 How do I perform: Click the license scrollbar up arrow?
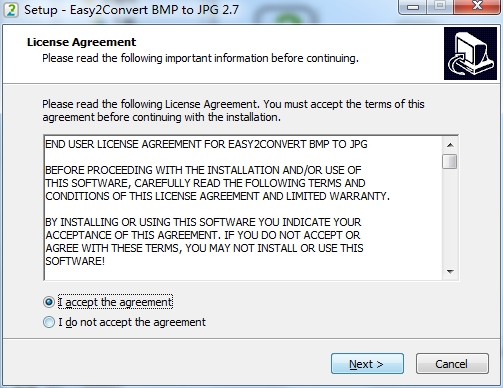[x=450, y=145]
